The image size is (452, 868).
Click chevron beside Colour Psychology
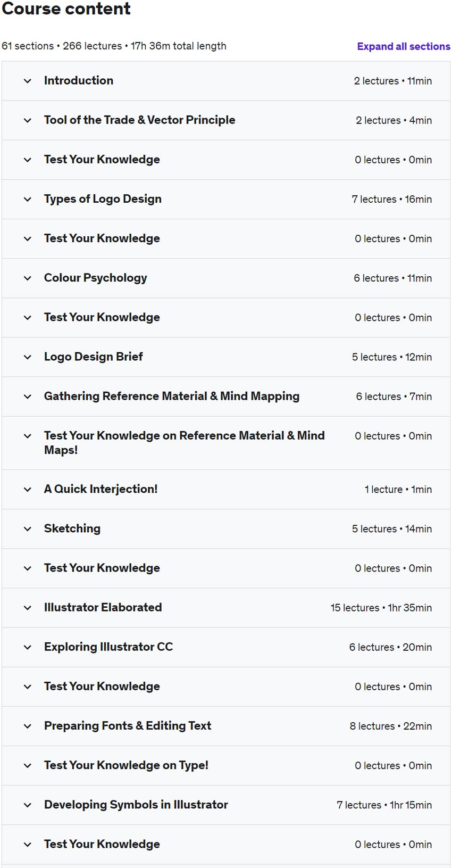[28, 278]
